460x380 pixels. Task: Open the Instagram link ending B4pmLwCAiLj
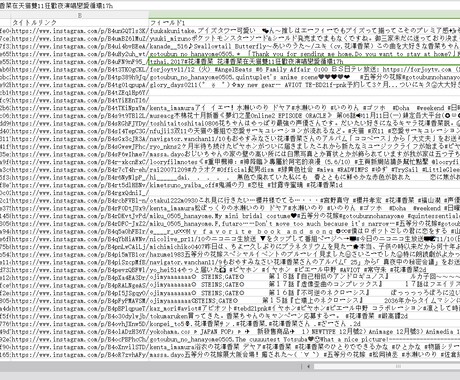[80, 247]
